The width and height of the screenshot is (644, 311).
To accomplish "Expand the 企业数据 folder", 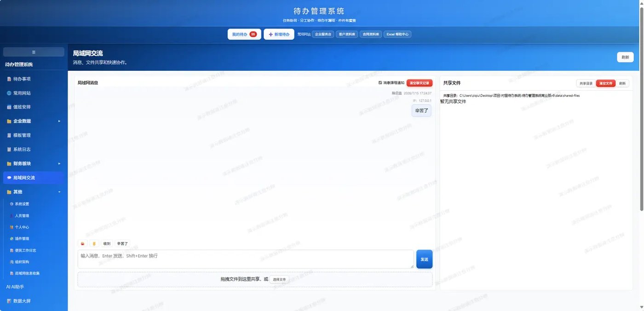I will click(x=34, y=121).
